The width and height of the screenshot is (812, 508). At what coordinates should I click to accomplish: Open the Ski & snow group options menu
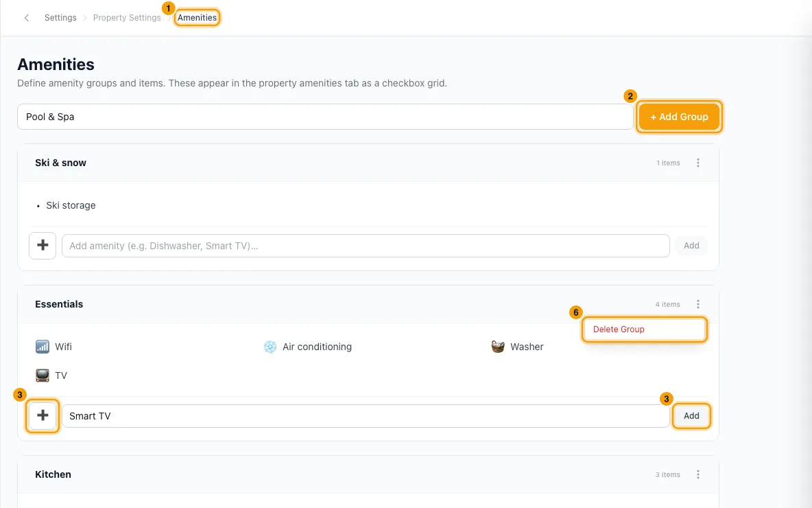[698, 163]
